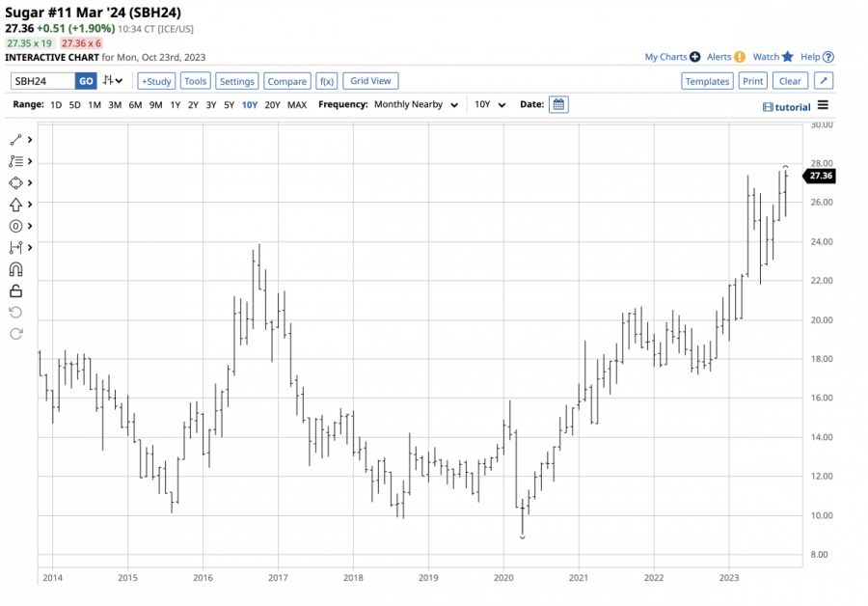Viewport: 868px width, 606px height.
Task: Select the 3M range
Action: click(x=115, y=104)
